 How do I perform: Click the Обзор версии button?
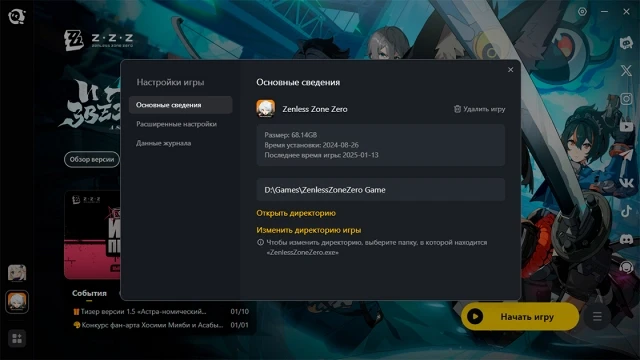(92, 159)
